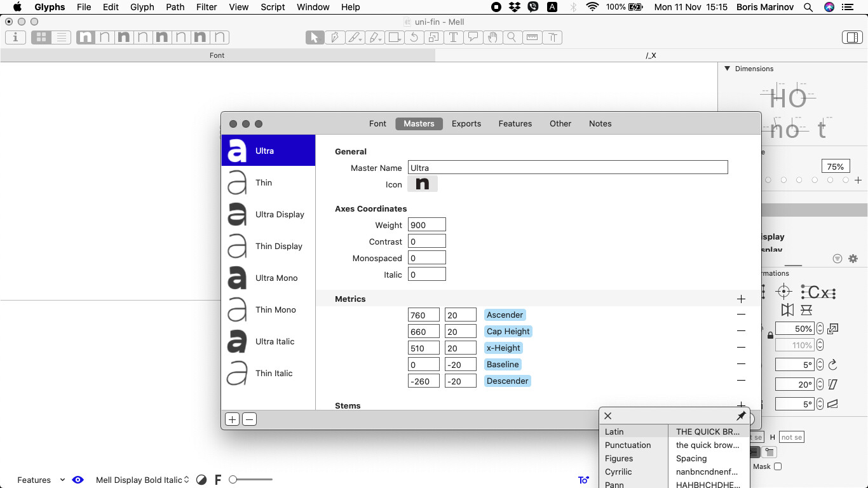Collapse the Dimensions panel section
The image size is (868, 488).
pos(727,69)
